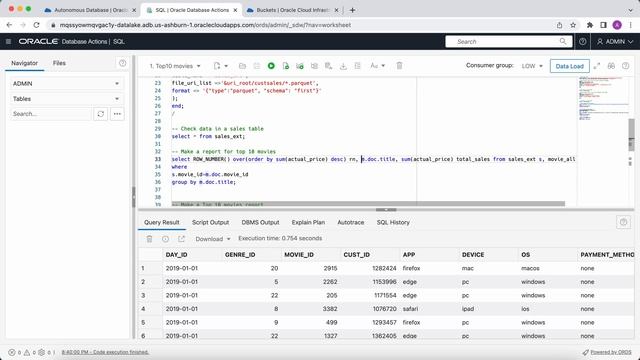The height and width of the screenshot is (360, 640).
Task: Expand the browser tab list chevron
Action: tap(630, 10)
